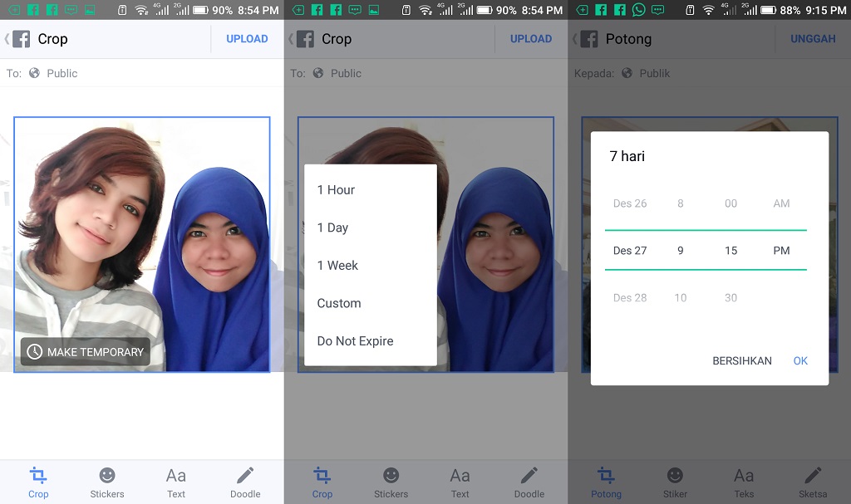Open the dimmed Public selector behind the duration menu

coord(337,73)
